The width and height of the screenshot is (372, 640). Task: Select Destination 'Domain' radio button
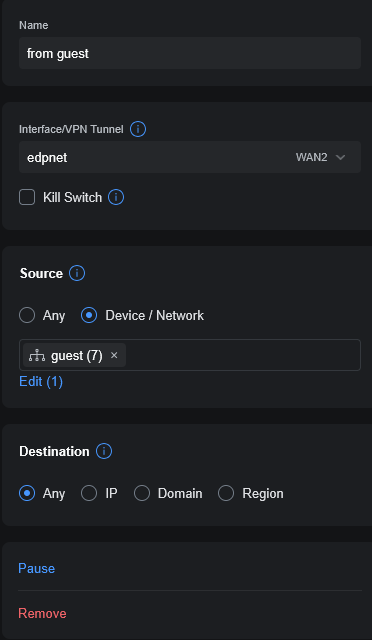142,493
